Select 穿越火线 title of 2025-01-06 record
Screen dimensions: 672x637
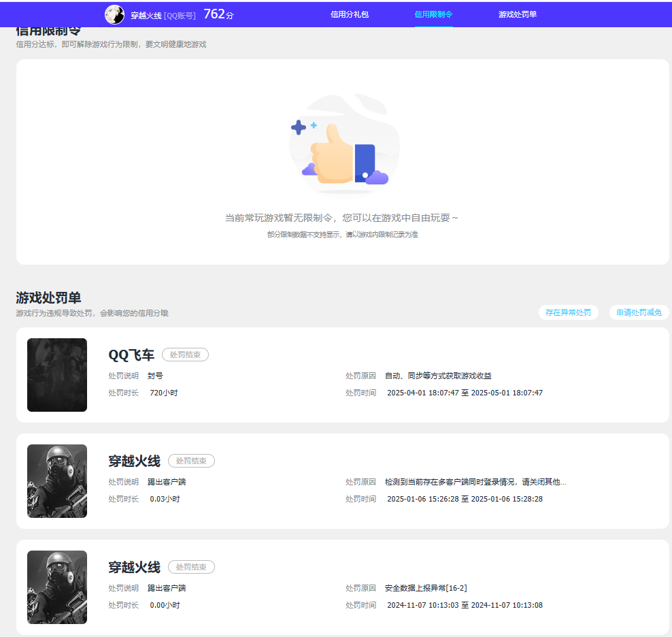134,461
